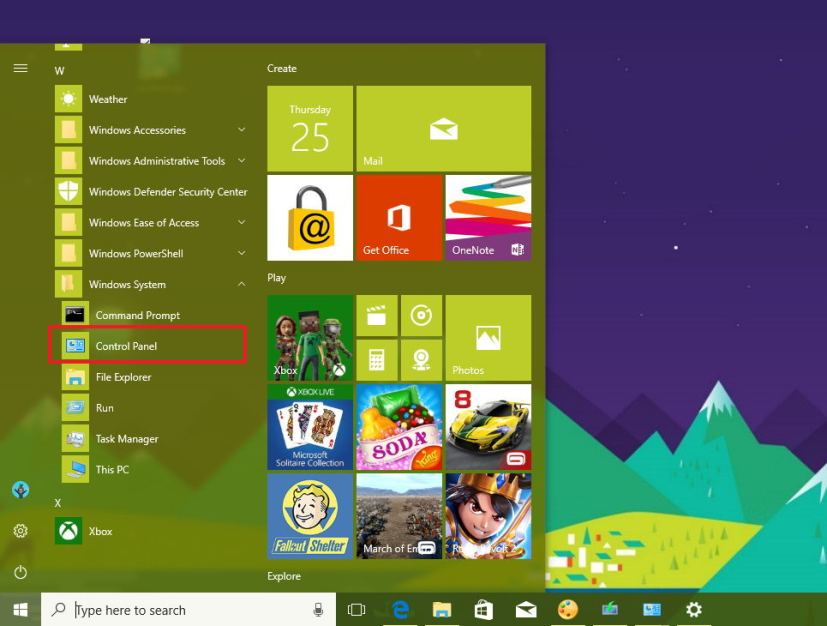Image resolution: width=827 pixels, height=626 pixels.
Task: Select the Windows Ease of Access label
Action: (x=144, y=223)
